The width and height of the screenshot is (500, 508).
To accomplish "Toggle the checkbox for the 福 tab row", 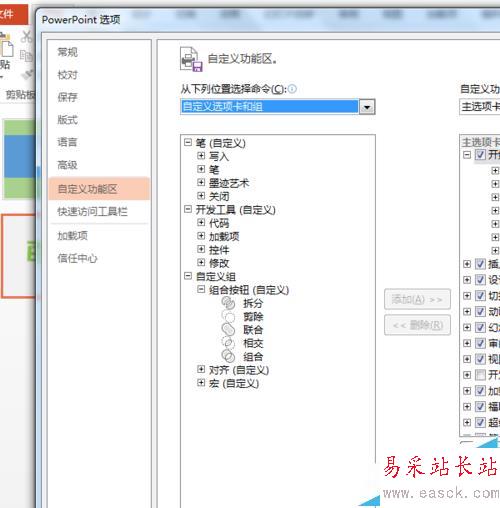I will 480,407.
